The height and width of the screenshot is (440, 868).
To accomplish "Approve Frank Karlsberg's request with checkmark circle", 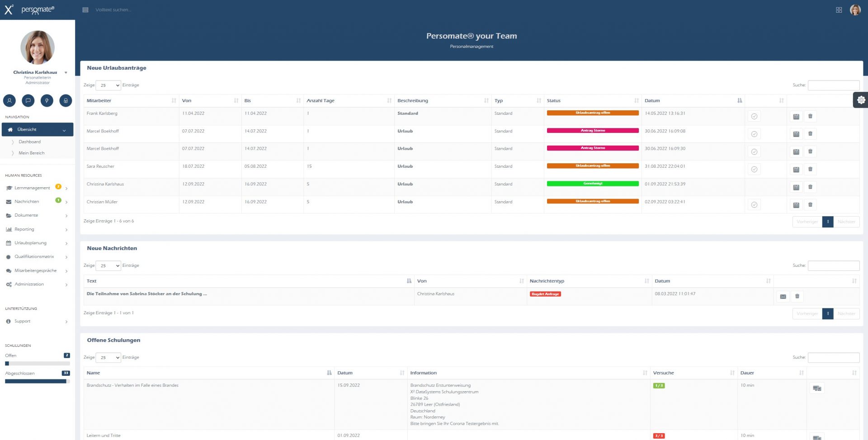I will [754, 116].
